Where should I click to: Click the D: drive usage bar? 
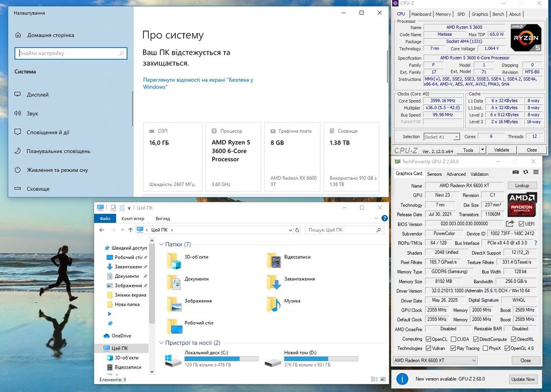click(321, 359)
